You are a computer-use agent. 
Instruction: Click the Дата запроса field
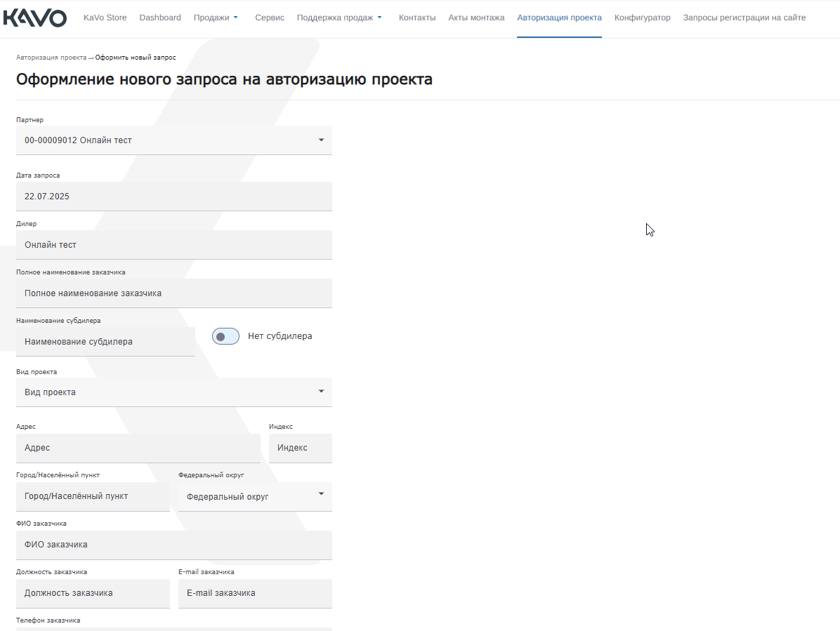tap(174, 197)
